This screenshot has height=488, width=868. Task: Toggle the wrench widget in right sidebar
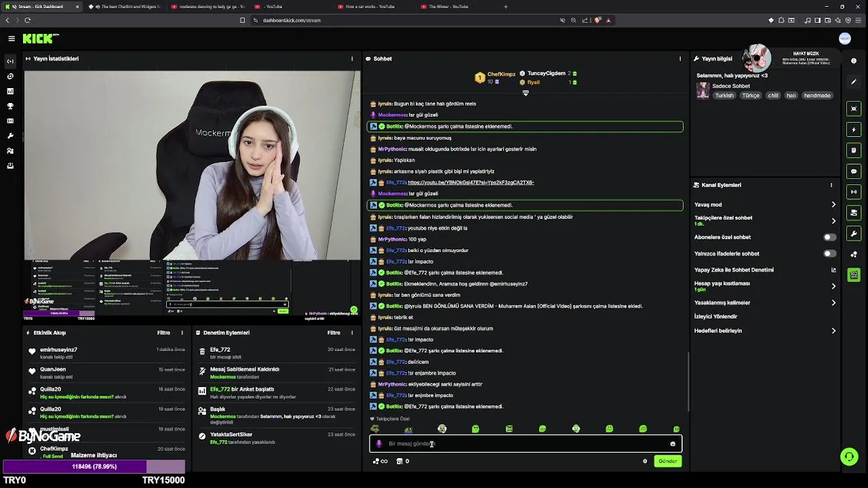[854, 234]
